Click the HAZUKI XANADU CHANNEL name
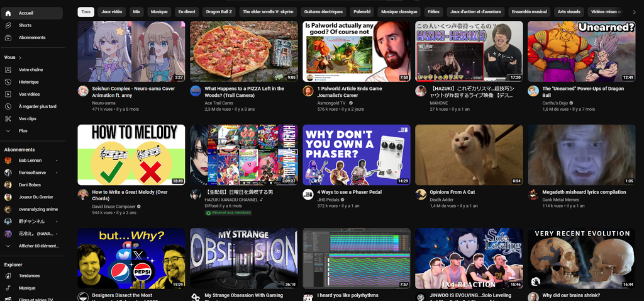644x301 pixels. (x=231, y=200)
